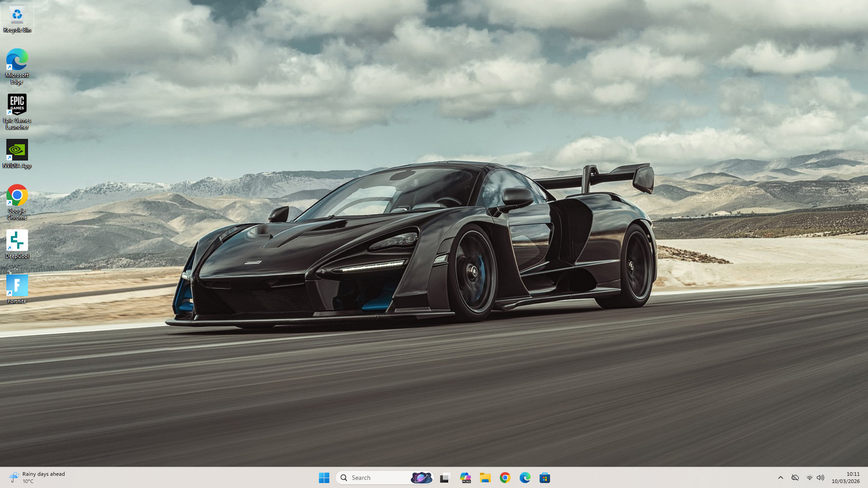Open the weather widget showing 10°C
The height and width of the screenshot is (488, 868).
pyautogui.click(x=37, y=478)
